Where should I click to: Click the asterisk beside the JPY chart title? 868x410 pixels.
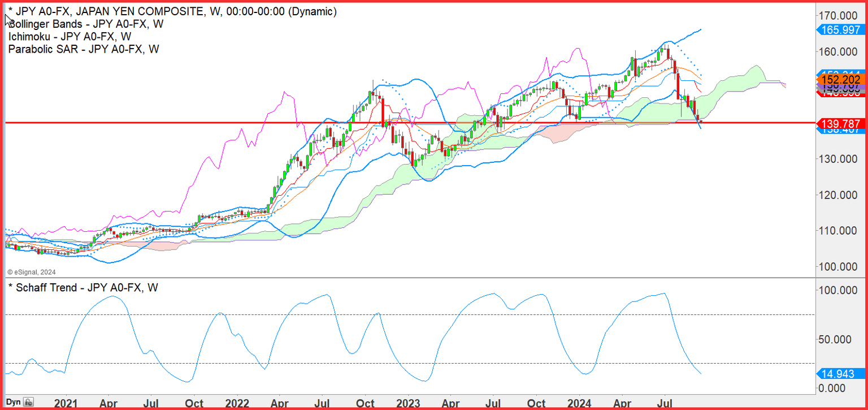tap(11, 10)
